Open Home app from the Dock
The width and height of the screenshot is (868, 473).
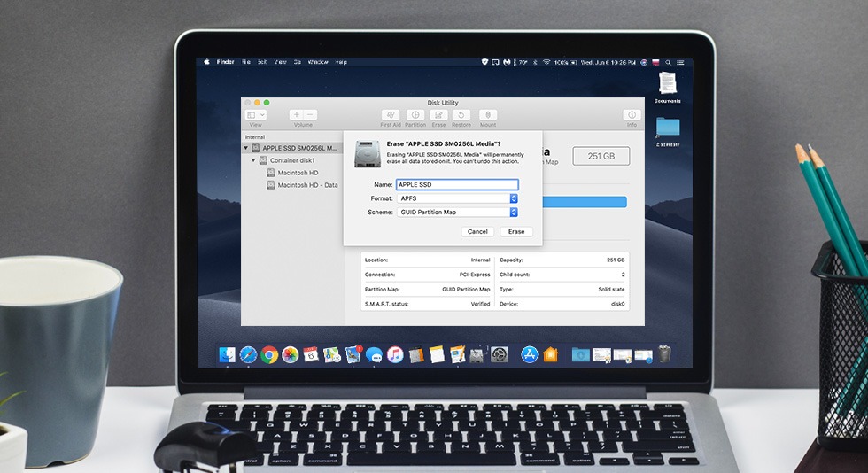point(550,354)
